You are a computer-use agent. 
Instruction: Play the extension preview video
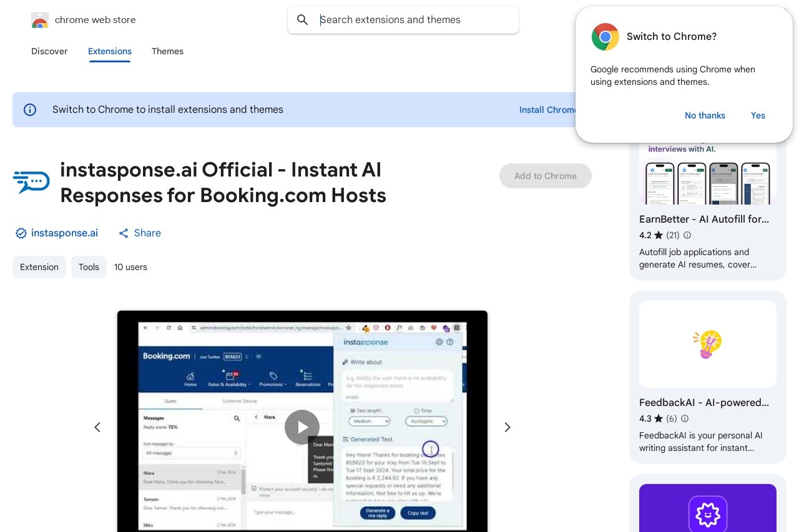pyautogui.click(x=302, y=427)
